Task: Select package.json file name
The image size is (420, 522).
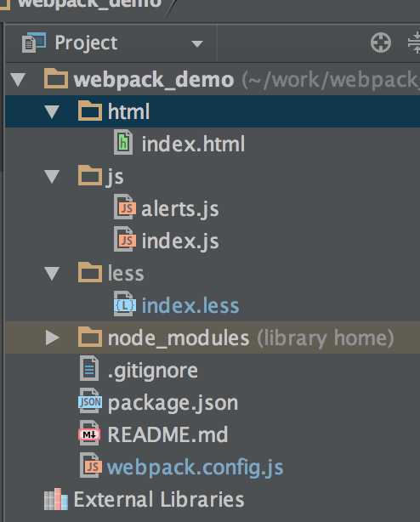Action: pyautogui.click(x=173, y=404)
